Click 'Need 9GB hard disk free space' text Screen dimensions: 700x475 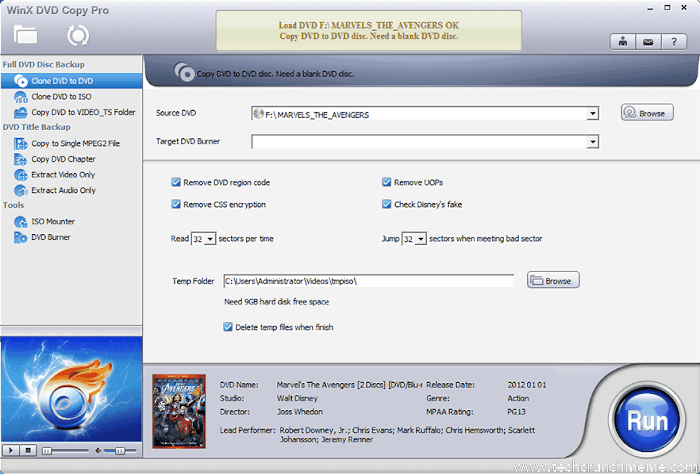click(276, 302)
